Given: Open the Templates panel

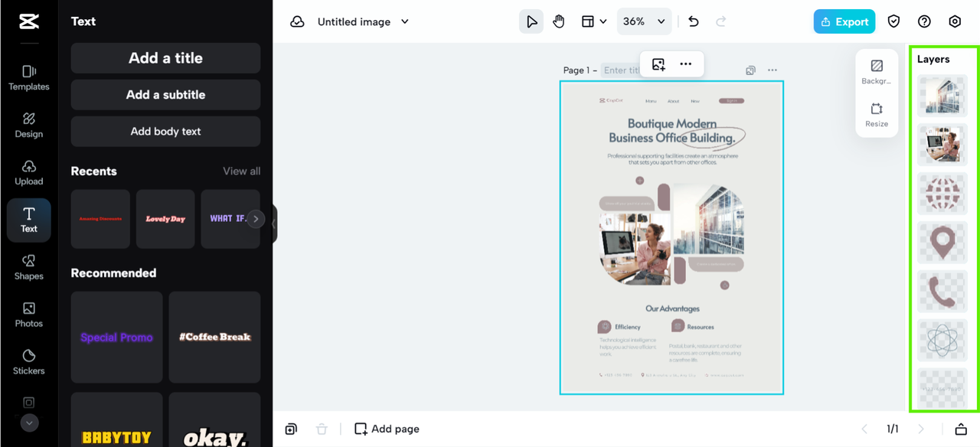Looking at the screenshot, I should pyautogui.click(x=29, y=78).
